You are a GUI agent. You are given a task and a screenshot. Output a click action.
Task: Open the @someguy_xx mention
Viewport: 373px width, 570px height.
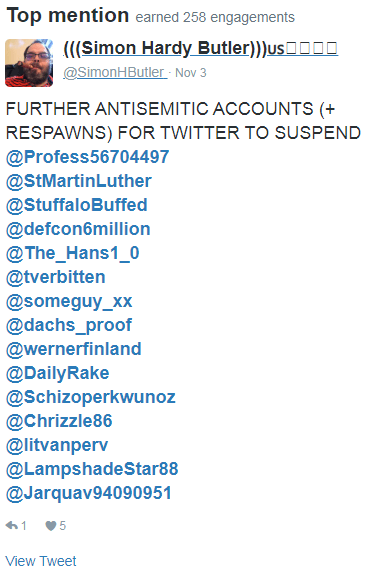tap(69, 301)
